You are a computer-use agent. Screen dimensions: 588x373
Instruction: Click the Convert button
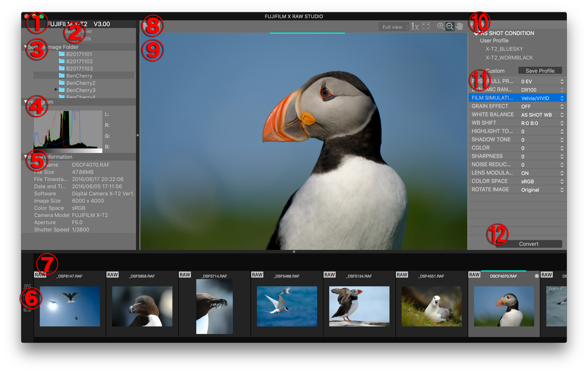click(x=529, y=244)
